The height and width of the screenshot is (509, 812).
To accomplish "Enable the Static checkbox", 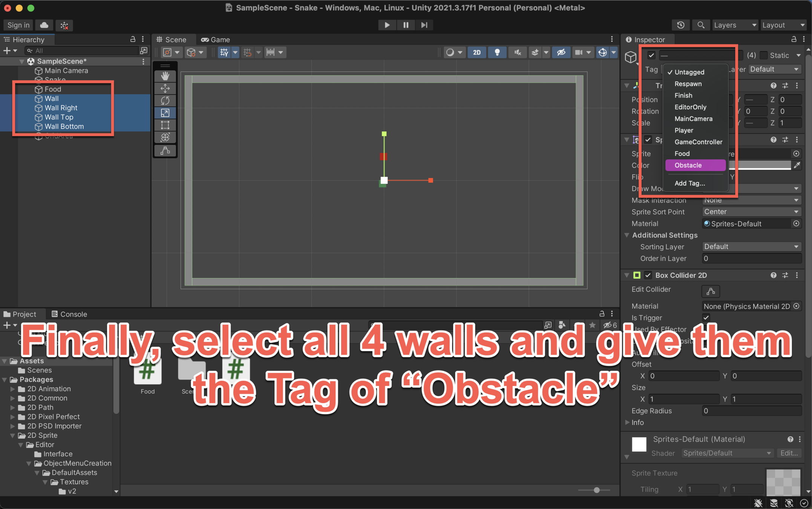I will tap(764, 55).
